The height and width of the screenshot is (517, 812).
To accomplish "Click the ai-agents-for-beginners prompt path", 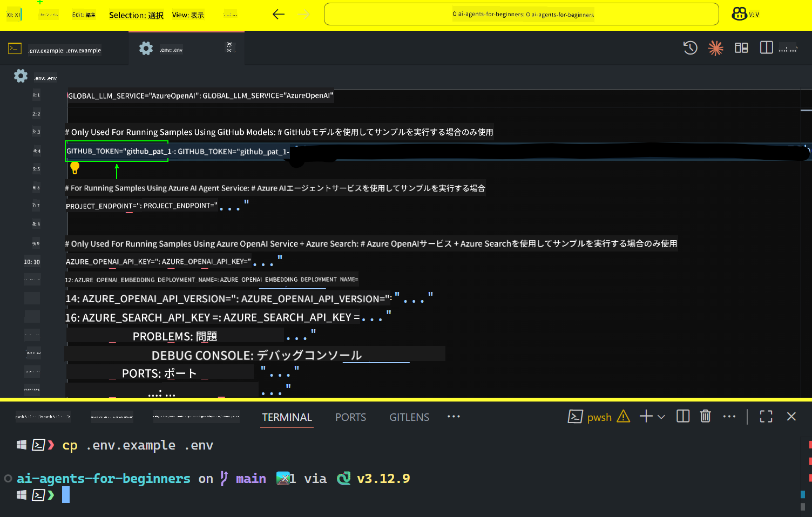I will point(103,479).
